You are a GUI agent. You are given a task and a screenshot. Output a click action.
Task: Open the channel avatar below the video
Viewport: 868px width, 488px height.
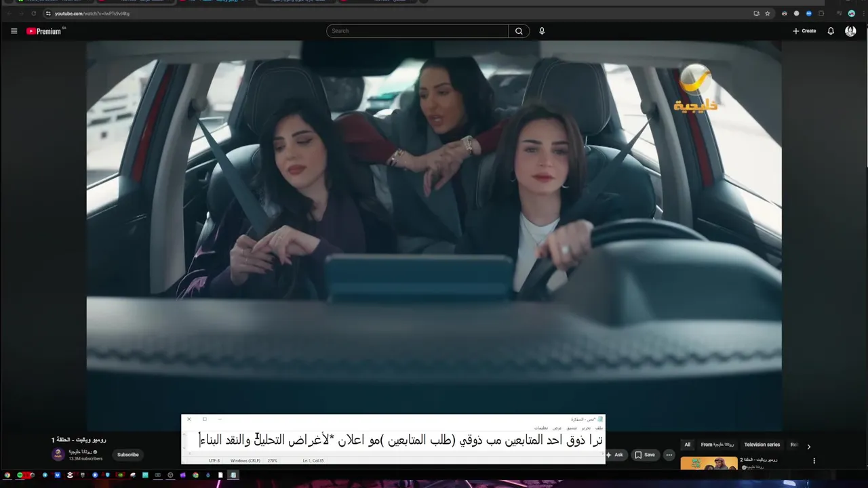coord(58,454)
